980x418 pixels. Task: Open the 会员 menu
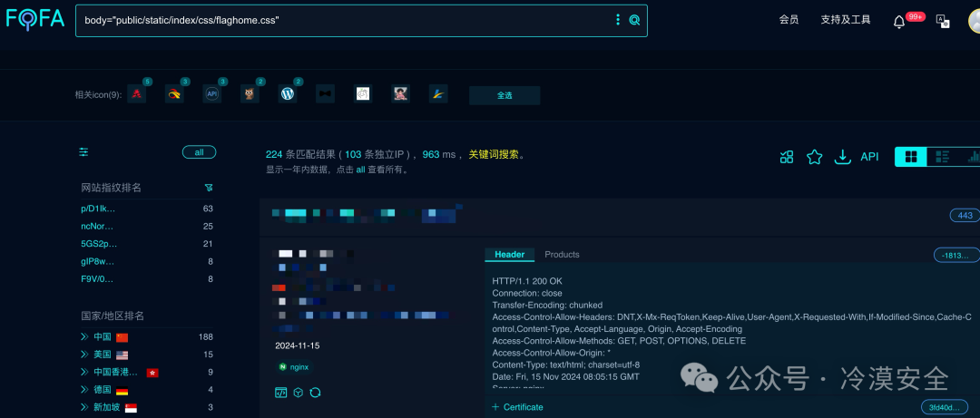(789, 20)
